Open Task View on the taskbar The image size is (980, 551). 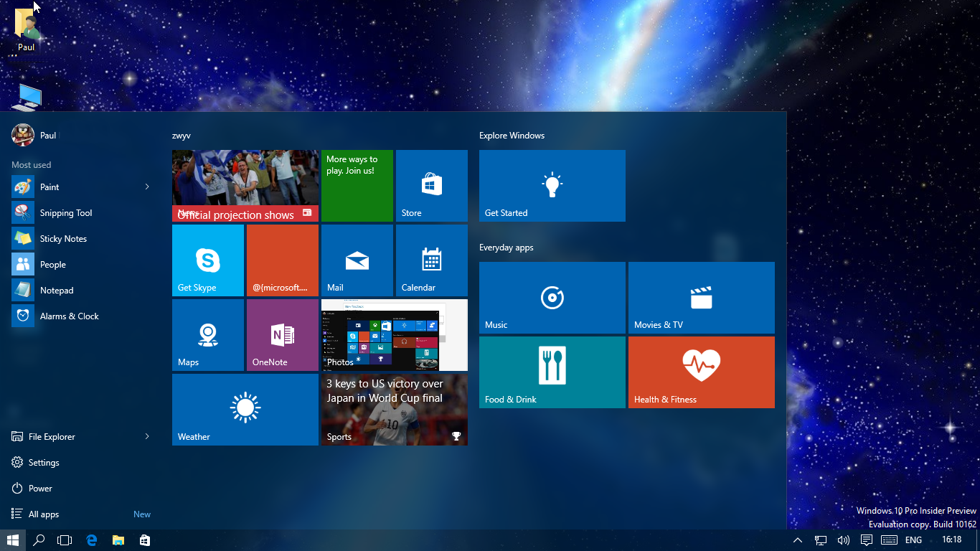click(65, 540)
